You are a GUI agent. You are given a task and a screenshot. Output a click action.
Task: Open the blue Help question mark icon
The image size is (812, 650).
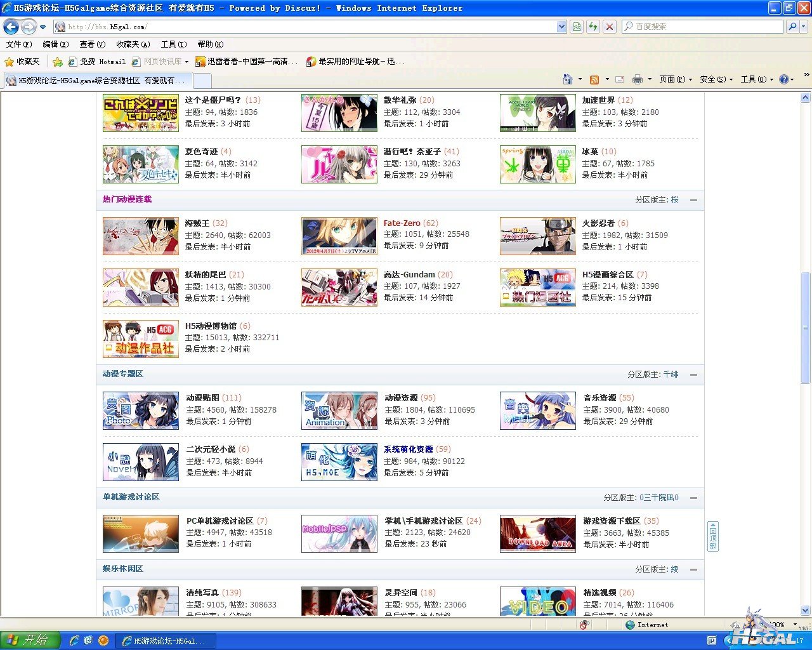click(784, 79)
